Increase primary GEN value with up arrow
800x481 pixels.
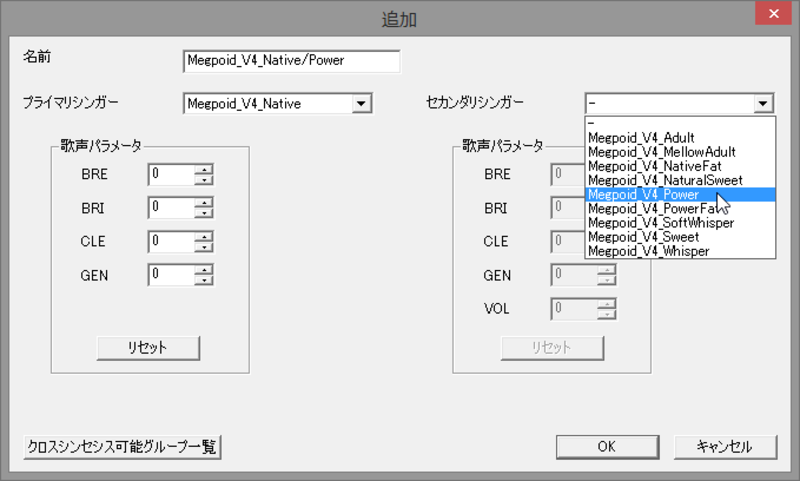coord(204,270)
